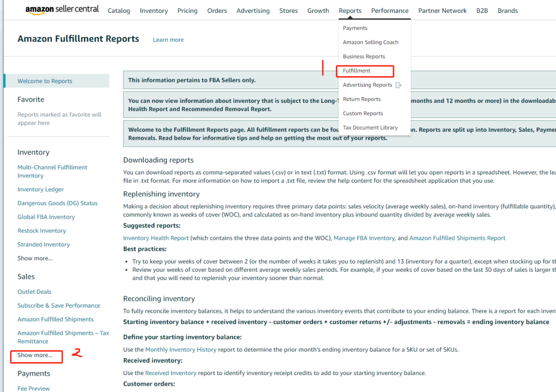Screen dimensions: 556x392
Task: Open the Restock Inventory report
Action: 42,231
